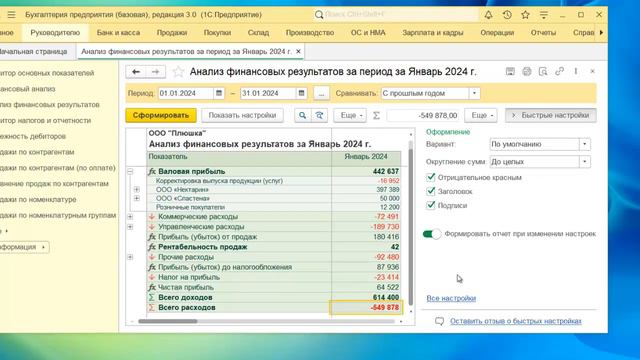The width and height of the screenshot is (640, 360).
Task: Open Продажи section
Action: tap(172, 33)
